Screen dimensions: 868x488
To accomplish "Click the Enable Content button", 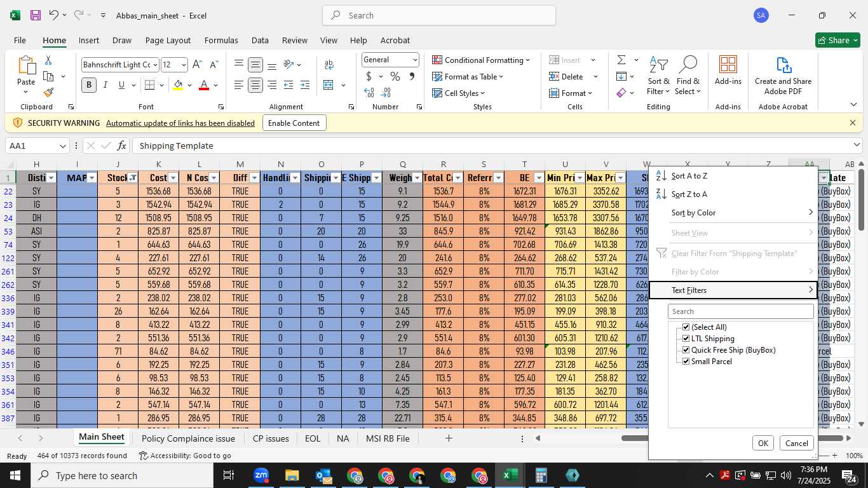I will [x=294, y=123].
